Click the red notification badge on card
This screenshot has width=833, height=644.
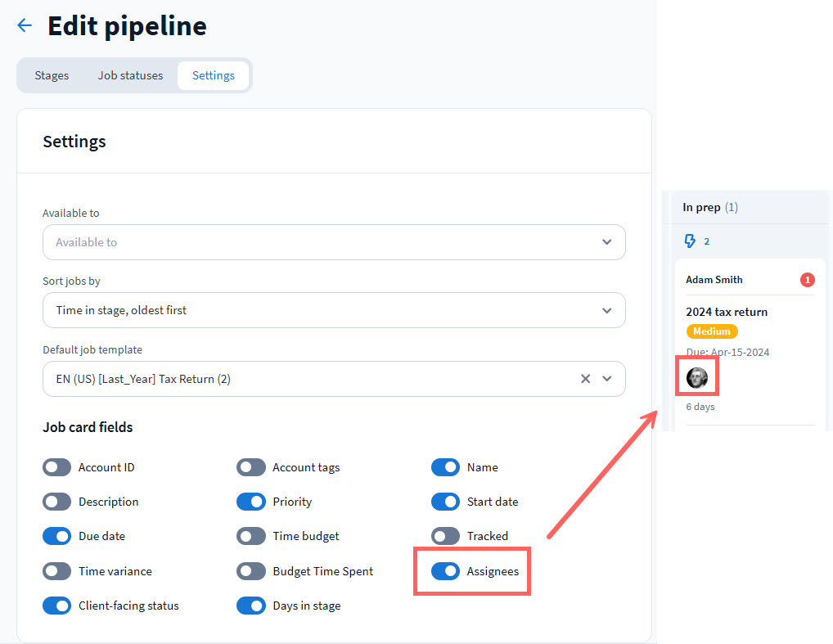click(x=807, y=280)
